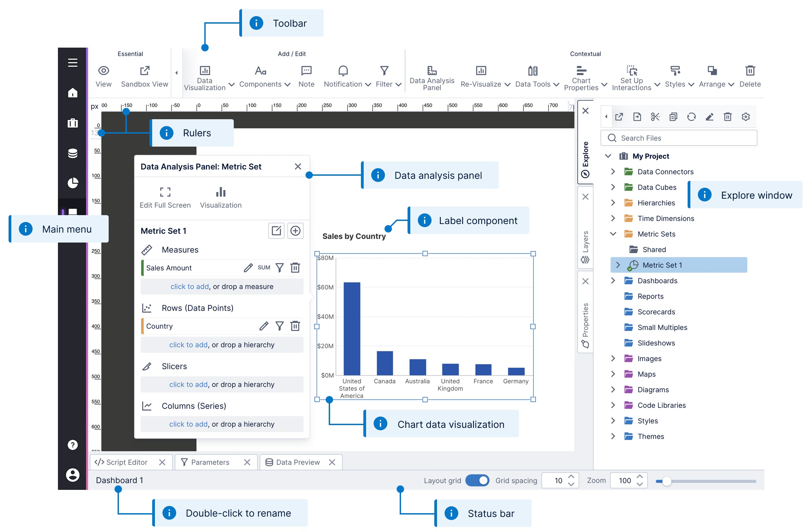Edit Sales Amount using the pencil icon
The height and width of the screenshot is (532, 811).
pyautogui.click(x=248, y=268)
